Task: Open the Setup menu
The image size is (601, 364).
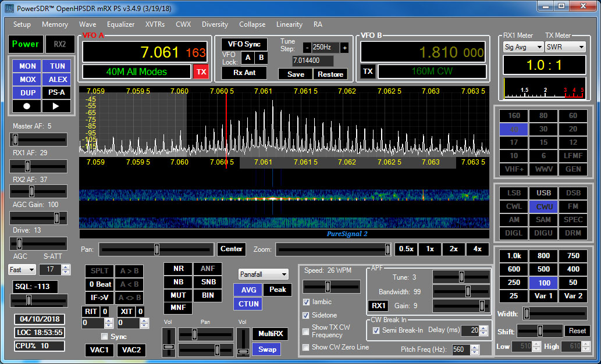Action: click(22, 24)
